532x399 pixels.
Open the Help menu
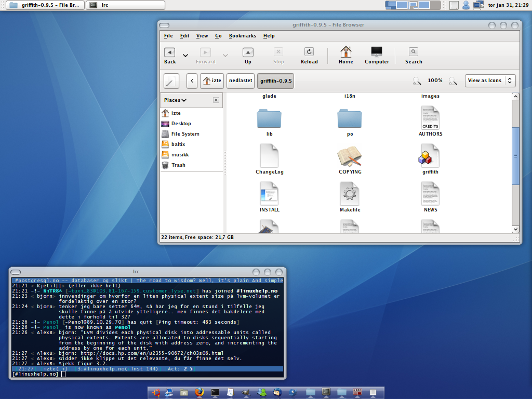pos(269,36)
